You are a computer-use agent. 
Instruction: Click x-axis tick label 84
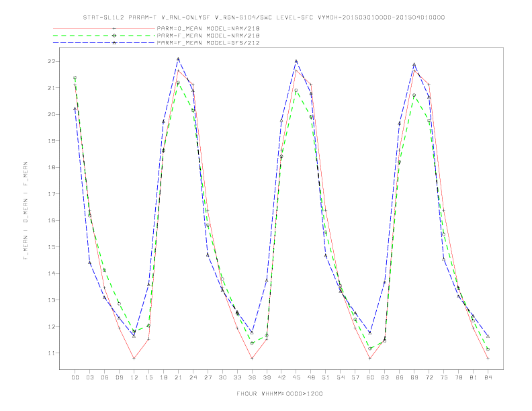(488, 377)
